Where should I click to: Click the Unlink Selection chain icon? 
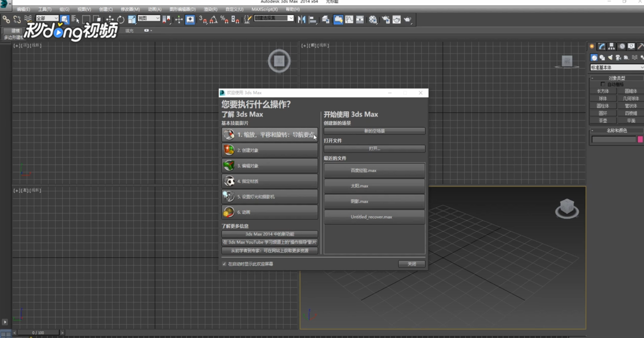point(17,19)
